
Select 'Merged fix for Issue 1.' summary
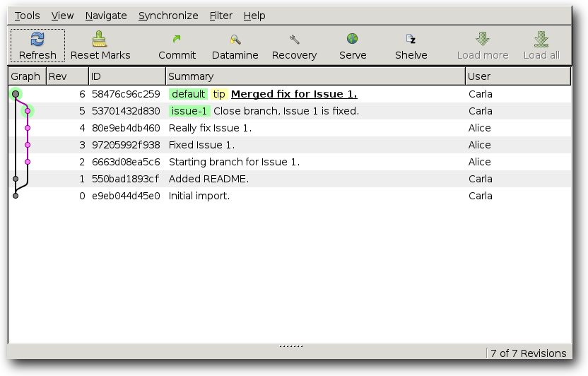tap(294, 94)
